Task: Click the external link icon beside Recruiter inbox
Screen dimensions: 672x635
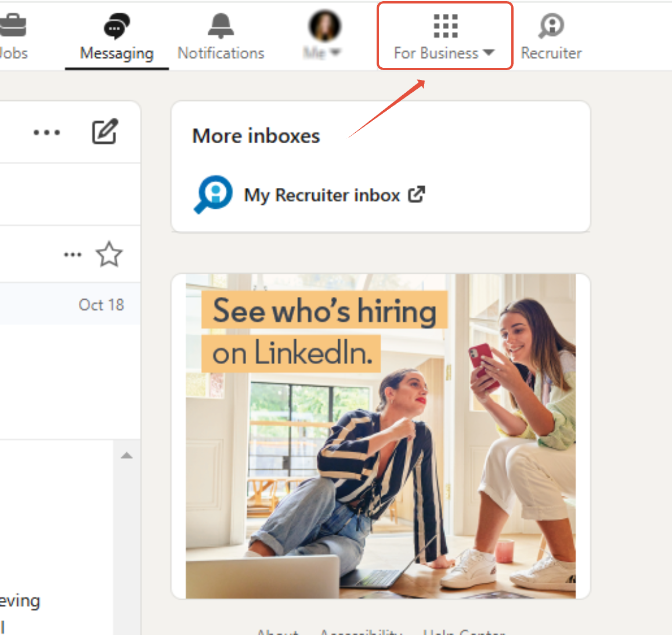Action: pos(417,194)
